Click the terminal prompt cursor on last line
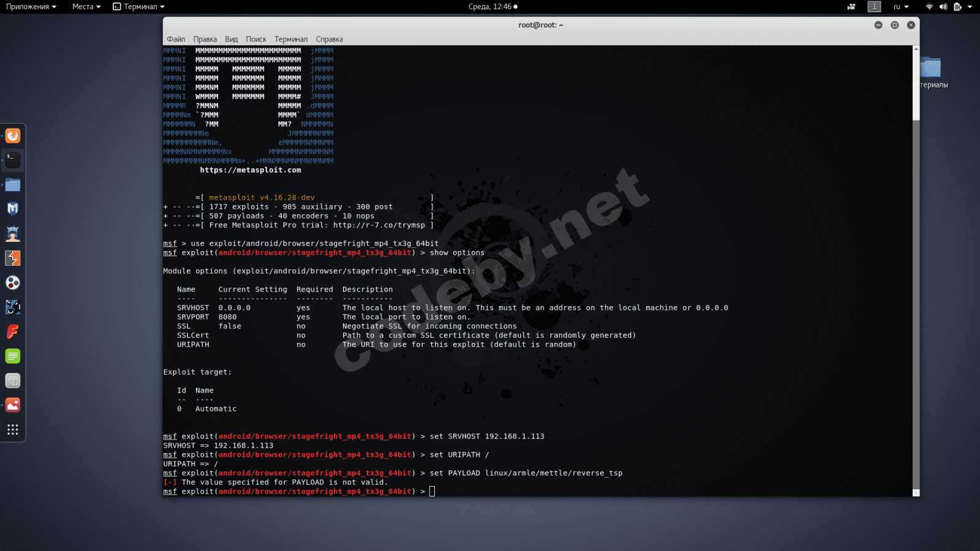This screenshot has width=980, height=551. tap(432, 492)
